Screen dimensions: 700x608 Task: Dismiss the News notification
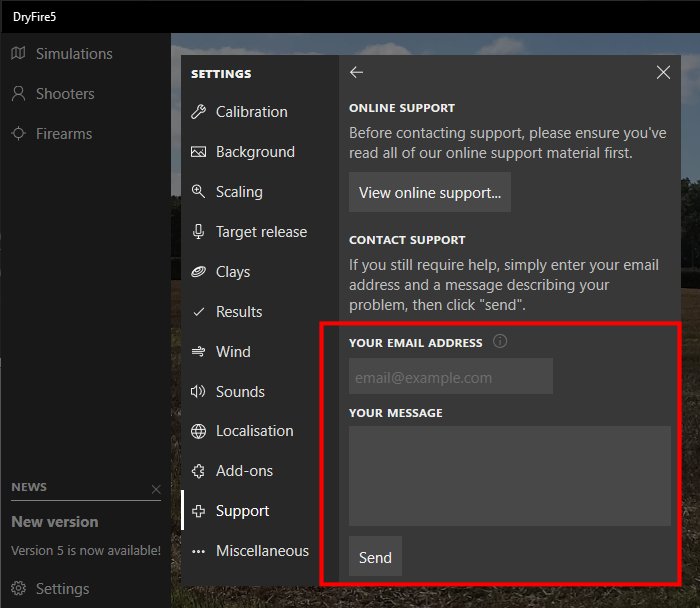click(x=156, y=489)
